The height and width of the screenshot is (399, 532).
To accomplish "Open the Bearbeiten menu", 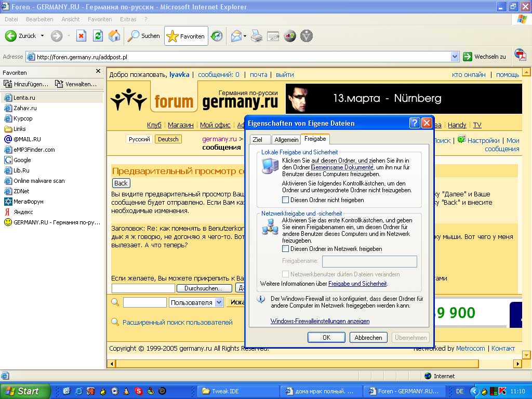I will point(39,19).
